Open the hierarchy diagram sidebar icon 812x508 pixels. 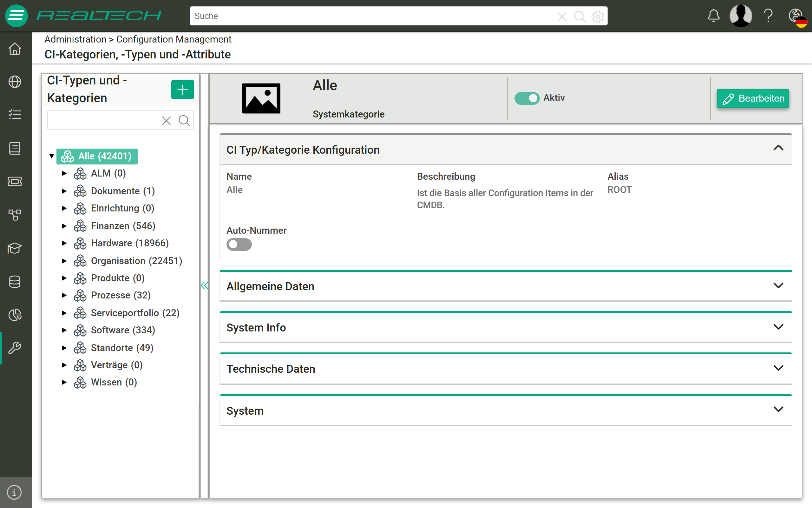(15, 215)
